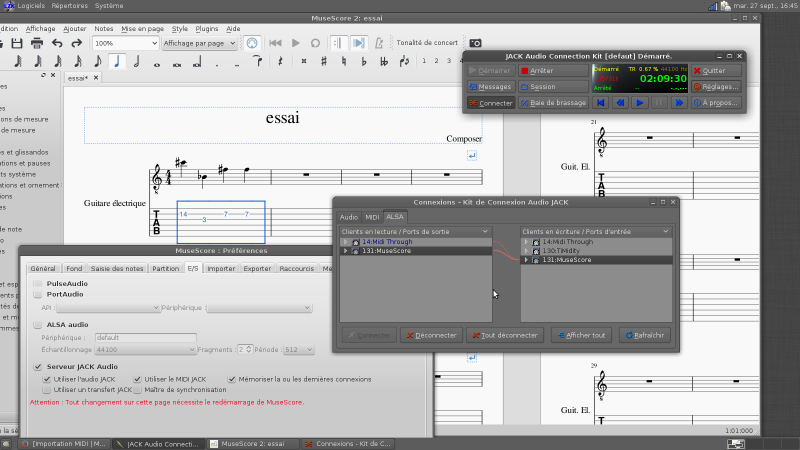The image size is (800, 450).
Task: Expand the 14:Midi Through output port
Action: coord(345,242)
